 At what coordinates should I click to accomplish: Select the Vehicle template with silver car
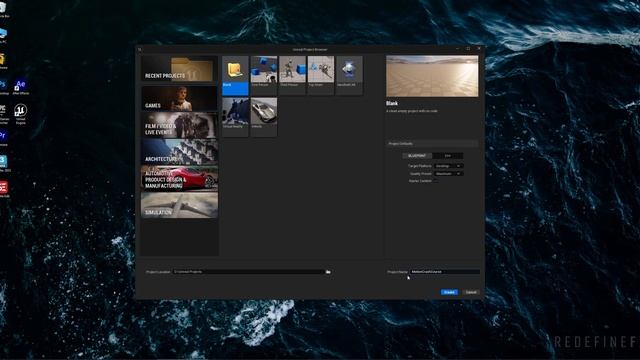pyautogui.click(x=264, y=117)
